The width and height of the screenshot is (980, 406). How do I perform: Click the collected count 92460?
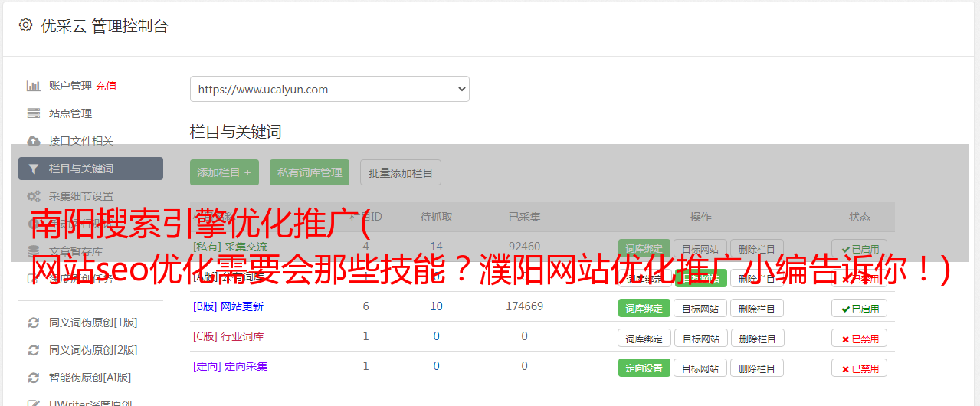coord(525,247)
